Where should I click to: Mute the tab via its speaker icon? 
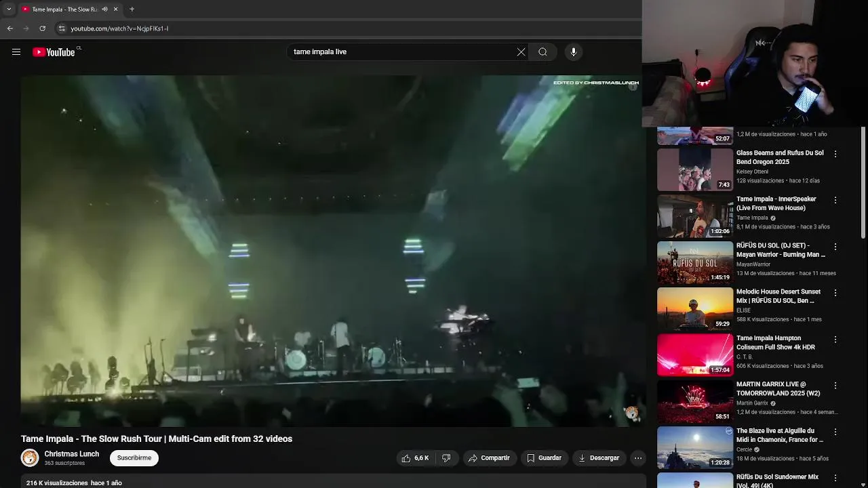[x=104, y=9]
